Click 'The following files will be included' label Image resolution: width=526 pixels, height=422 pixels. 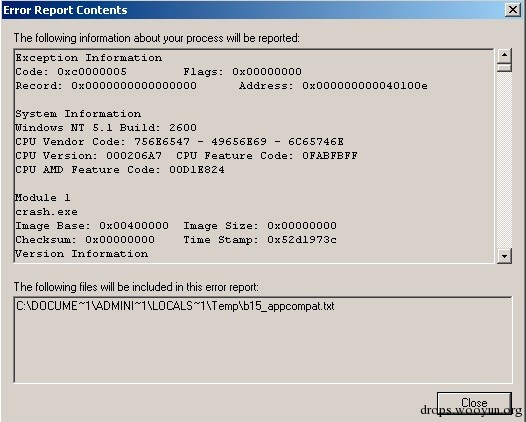(136, 287)
